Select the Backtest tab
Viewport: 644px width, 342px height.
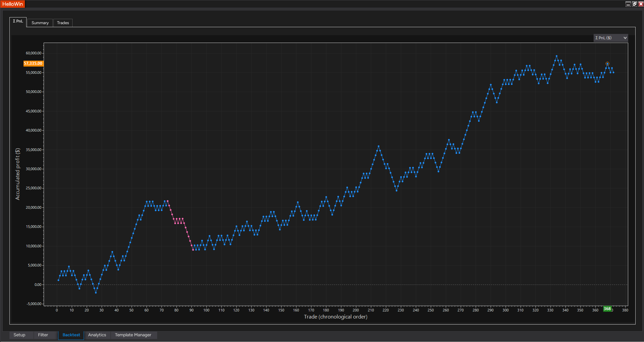(x=71, y=335)
